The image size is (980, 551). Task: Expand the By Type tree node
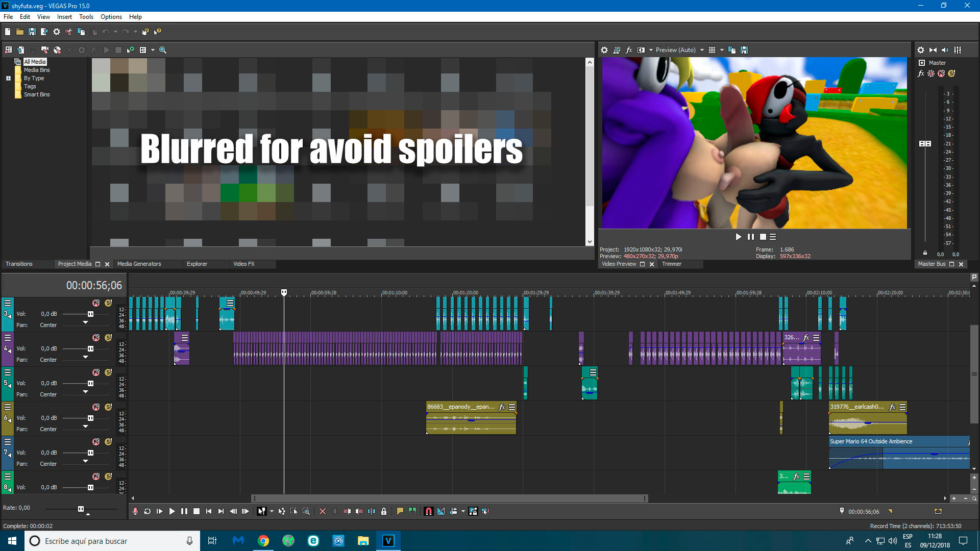click(x=8, y=78)
